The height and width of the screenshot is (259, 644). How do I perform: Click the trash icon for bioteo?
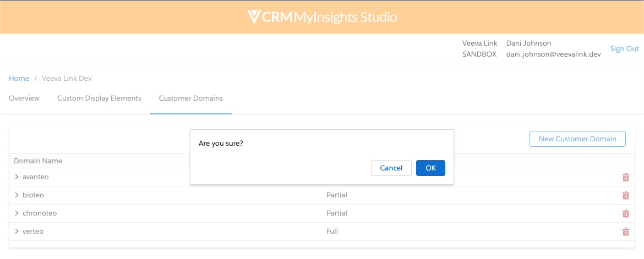(x=625, y=195)
